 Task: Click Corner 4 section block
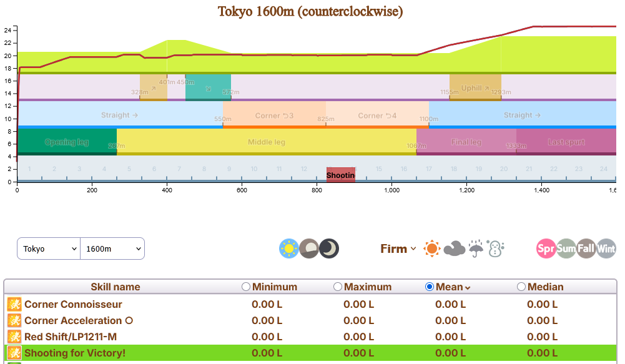[x=377, y=115]
